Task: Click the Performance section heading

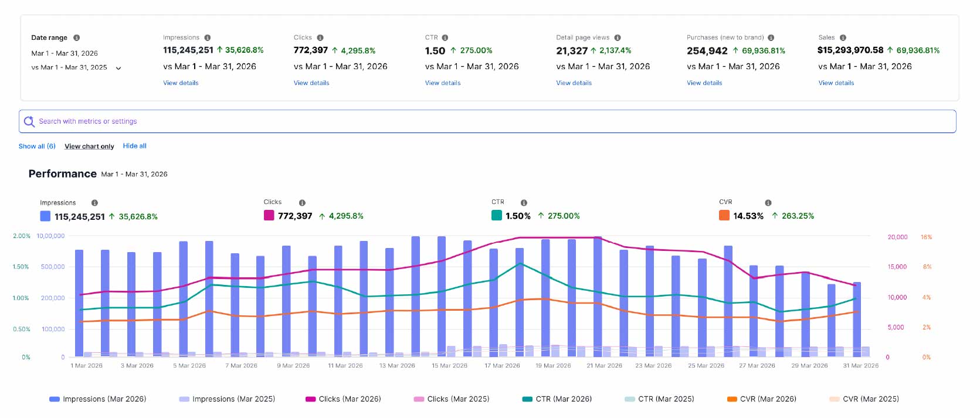Action: pos(63,174)
